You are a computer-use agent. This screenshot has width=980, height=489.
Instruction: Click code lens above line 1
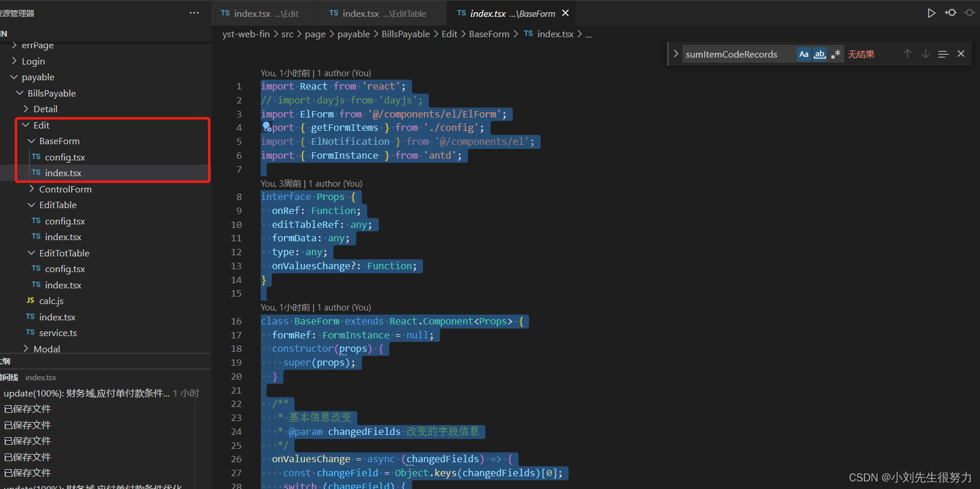click(x=316, y=73)
